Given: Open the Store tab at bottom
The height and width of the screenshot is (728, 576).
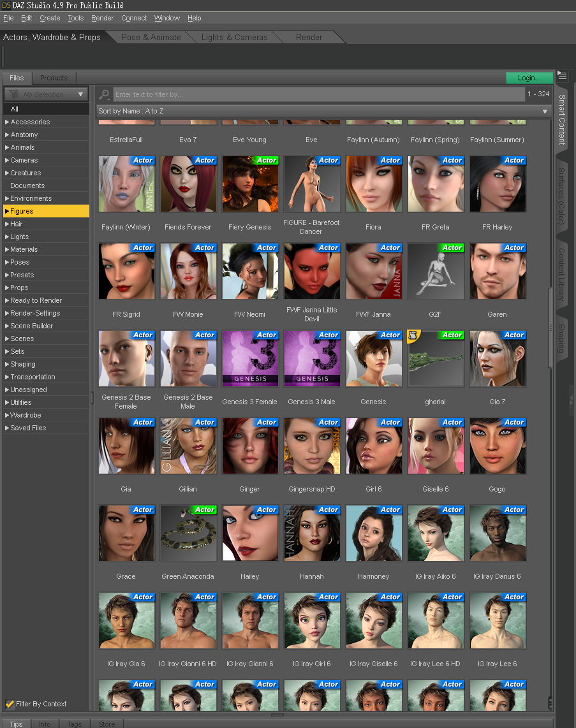Looking at the screenshot, I should coord(107,724).
